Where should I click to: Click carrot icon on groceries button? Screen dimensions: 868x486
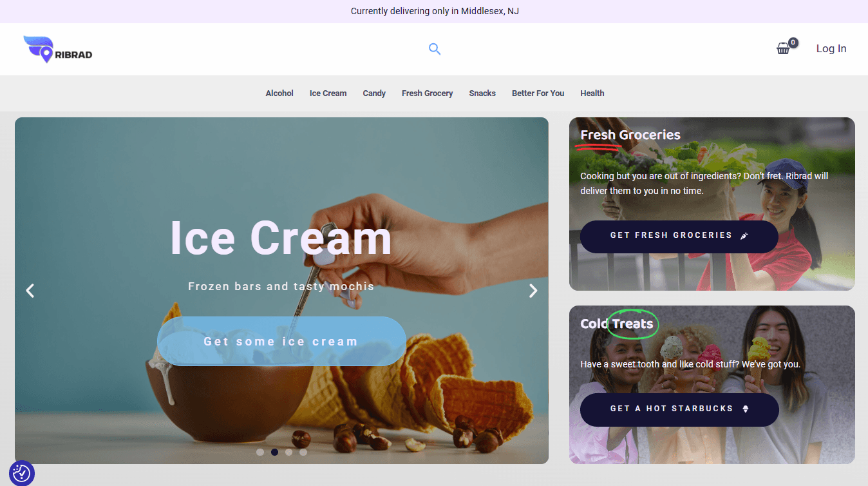click(x=744, y=236)
